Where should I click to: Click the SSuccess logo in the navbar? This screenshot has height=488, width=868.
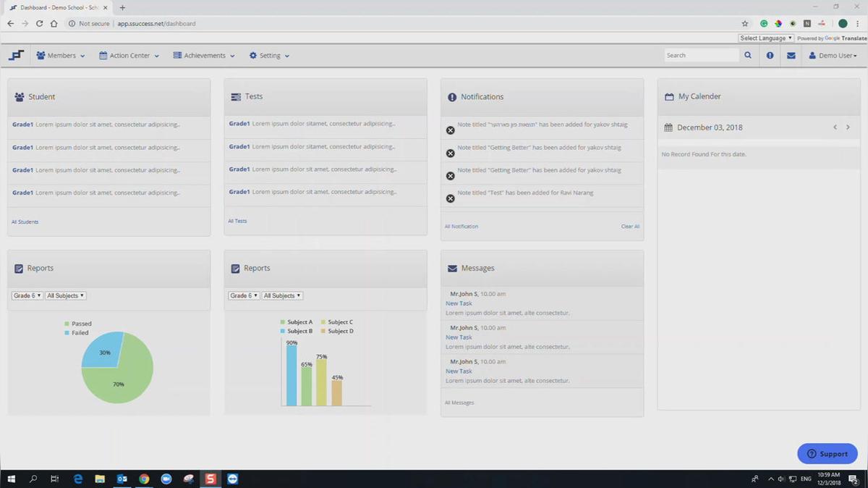click(17, 55)
